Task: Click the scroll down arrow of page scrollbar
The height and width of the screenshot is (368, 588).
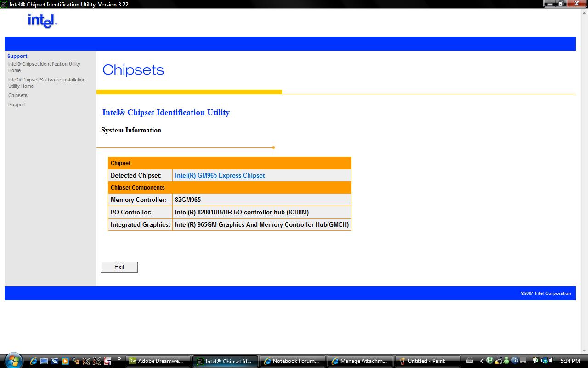Action: pos(584,350)
